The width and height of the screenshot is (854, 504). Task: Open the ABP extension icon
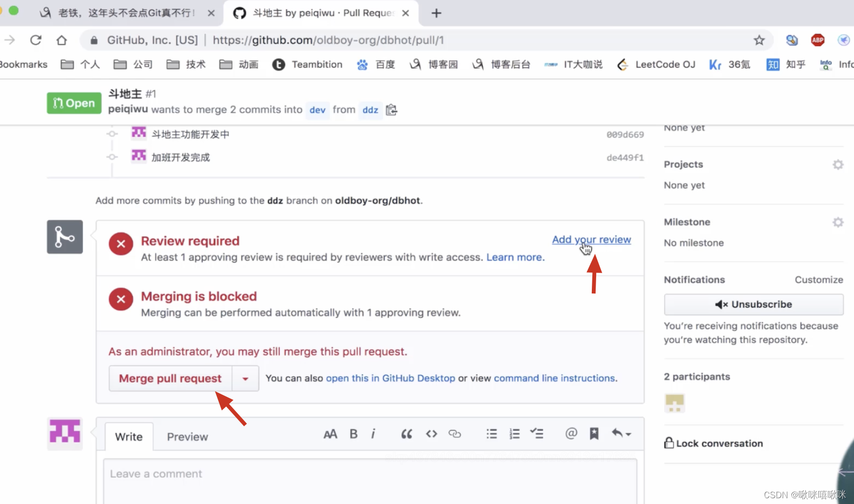[x=818, y=40]
